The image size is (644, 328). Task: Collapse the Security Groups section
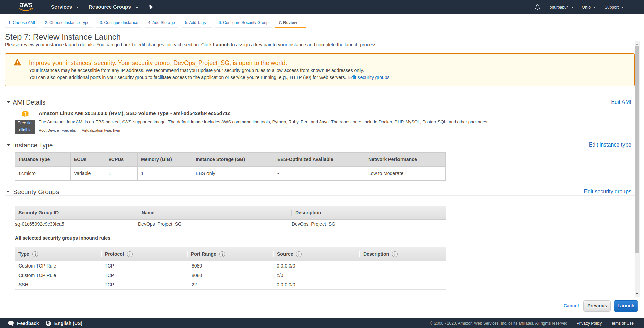(8, 192)
